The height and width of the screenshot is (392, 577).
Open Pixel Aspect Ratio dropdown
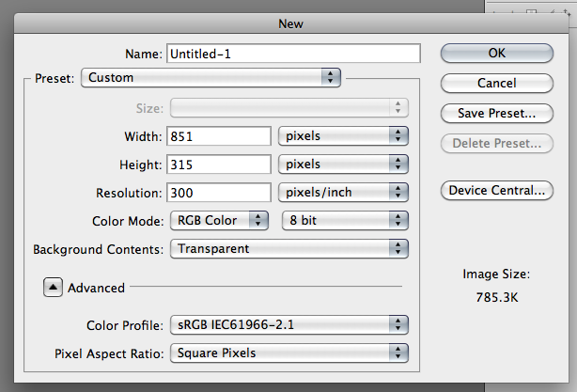tap(289, 353)
